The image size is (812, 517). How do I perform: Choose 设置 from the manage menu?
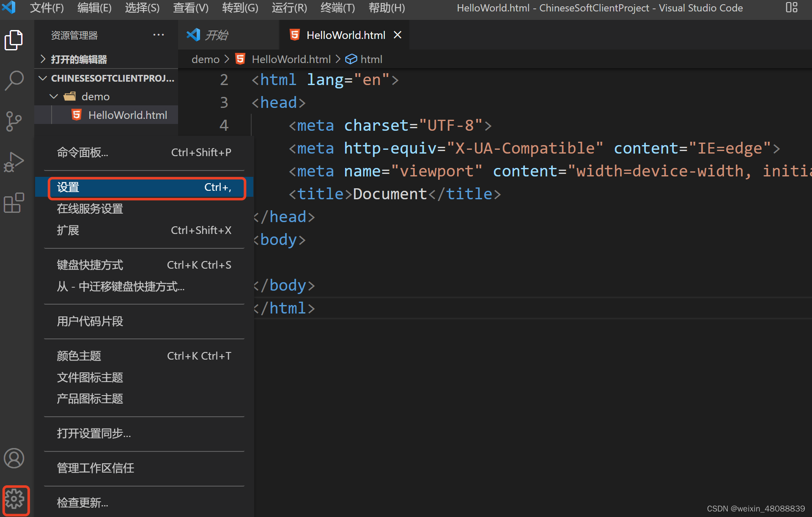[x=144, y=187]
